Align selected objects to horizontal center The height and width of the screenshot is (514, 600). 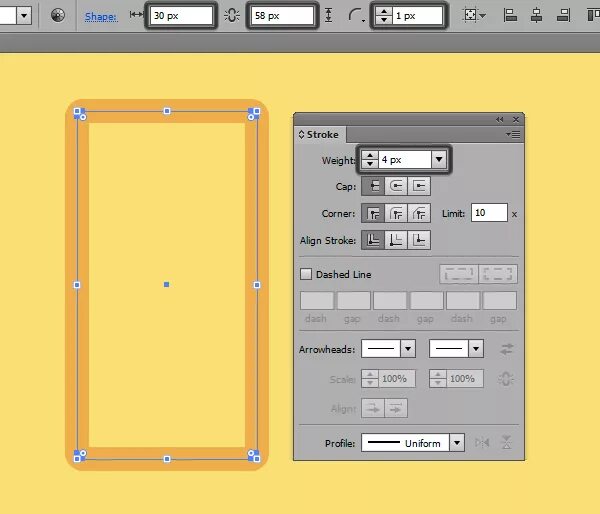click(x=536, y=15)
